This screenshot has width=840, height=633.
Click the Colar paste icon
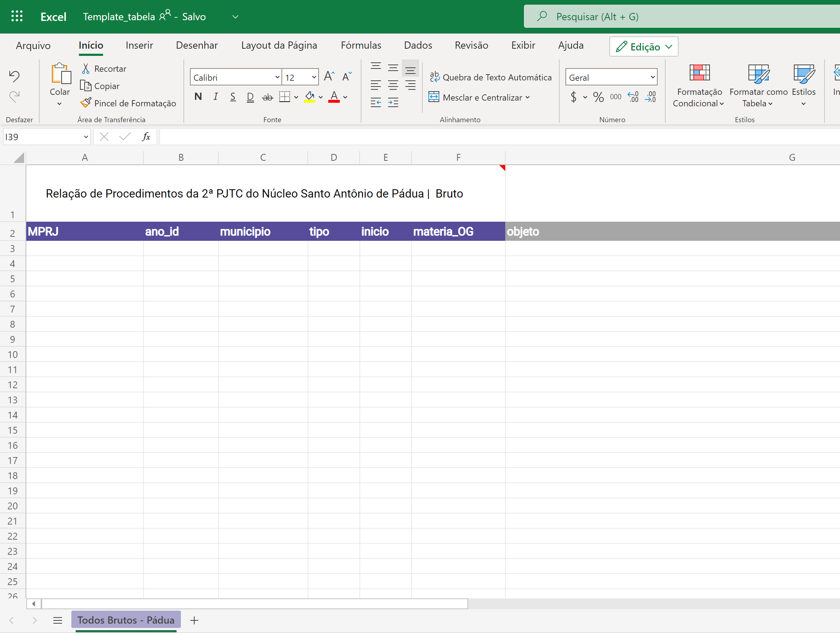[x=61, y=73]
